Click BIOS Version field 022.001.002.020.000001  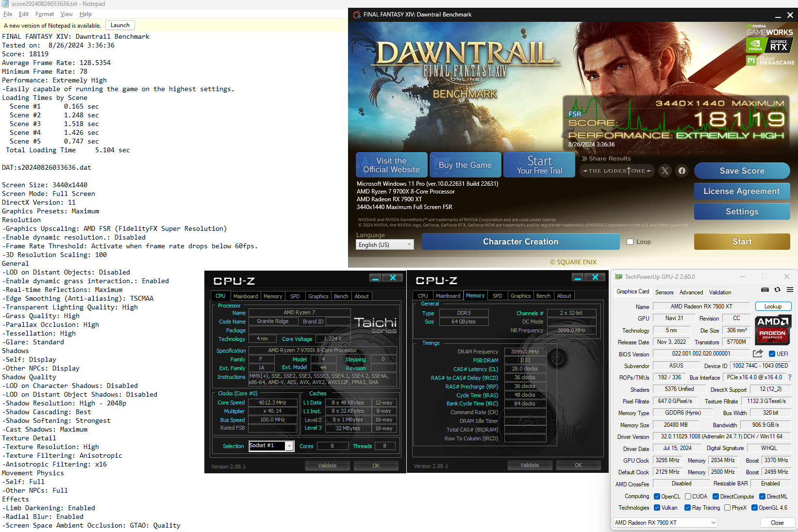pos(701,354)
